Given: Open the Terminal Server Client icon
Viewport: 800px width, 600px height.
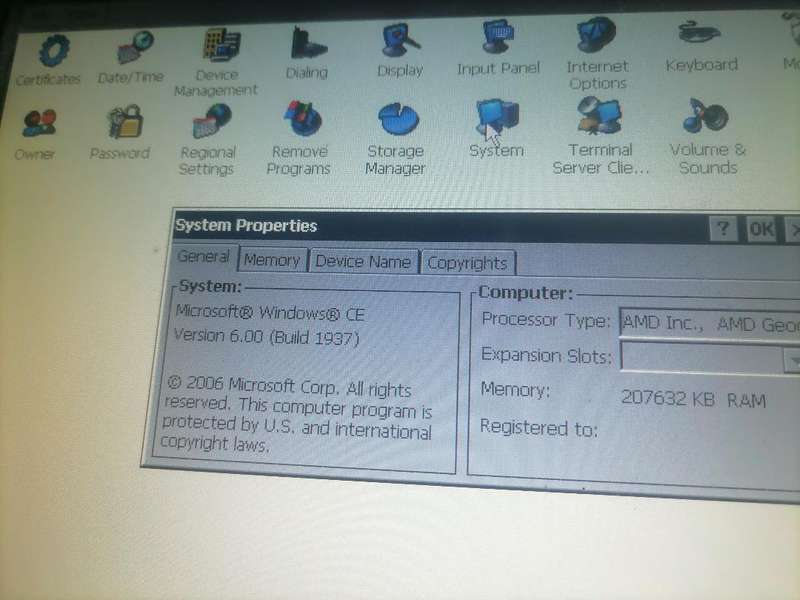Looking at the screenshot, I should [599, 116].
